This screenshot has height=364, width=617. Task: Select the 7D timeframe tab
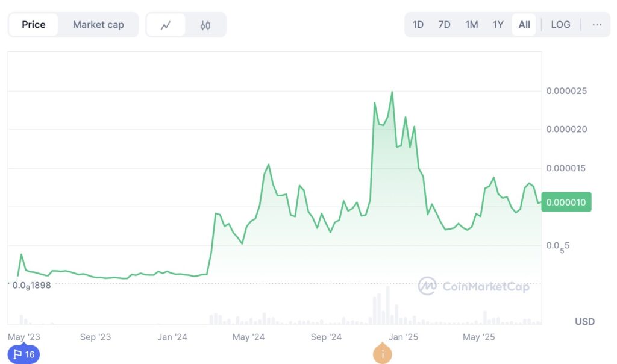(445, 25)
